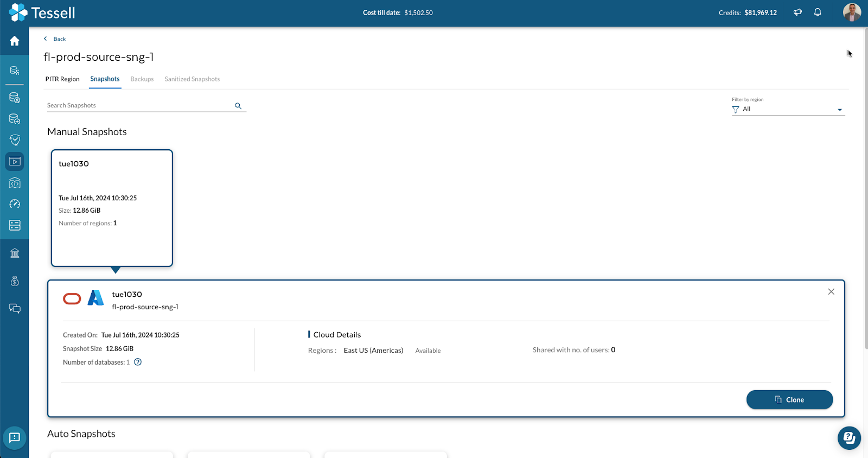Open the database with sparkle sidebar icon
Screen dimensions: 868x458
[15, 71]
